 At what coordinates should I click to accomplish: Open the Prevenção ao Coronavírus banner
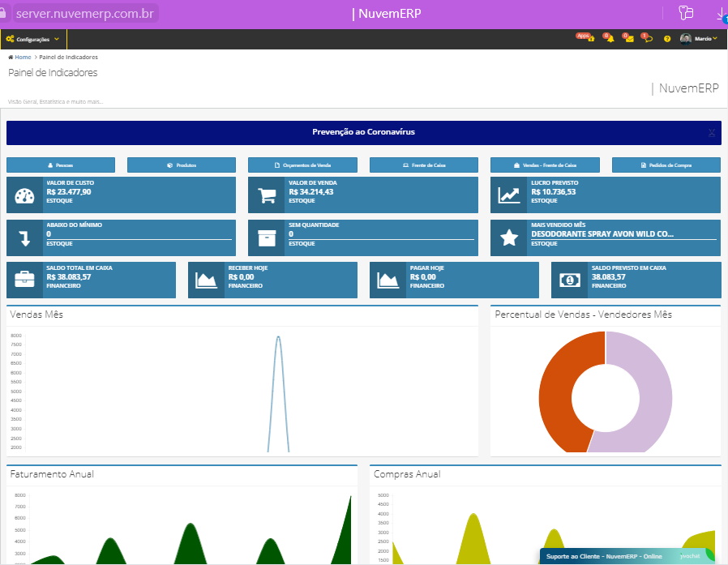(363, 132)
